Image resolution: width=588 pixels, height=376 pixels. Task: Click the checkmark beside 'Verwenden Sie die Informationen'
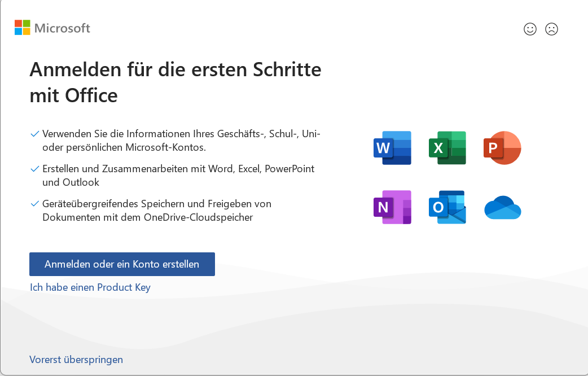coord(34,134)
